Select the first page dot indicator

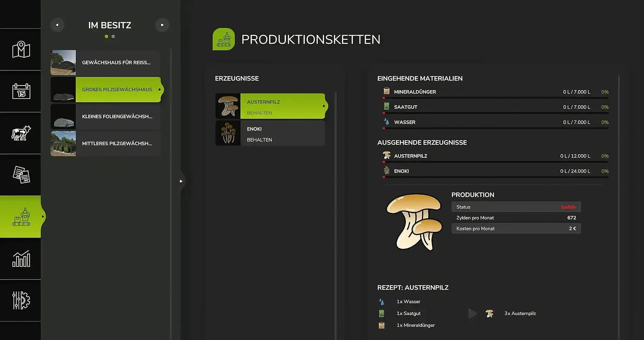106,36
